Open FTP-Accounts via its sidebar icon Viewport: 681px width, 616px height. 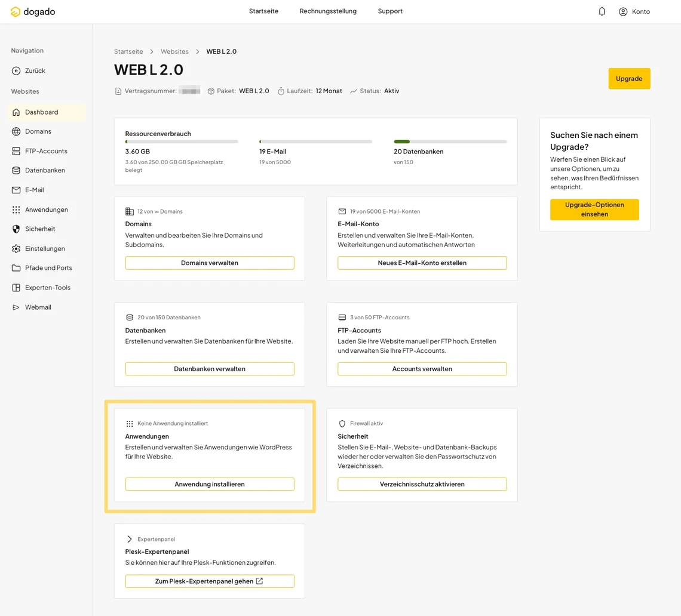[16, 151]
